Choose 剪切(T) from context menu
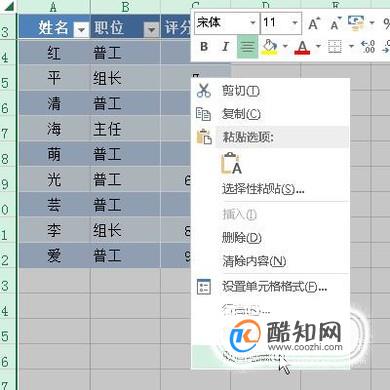Viewport: 390px width, 390px height. (241, 91)
